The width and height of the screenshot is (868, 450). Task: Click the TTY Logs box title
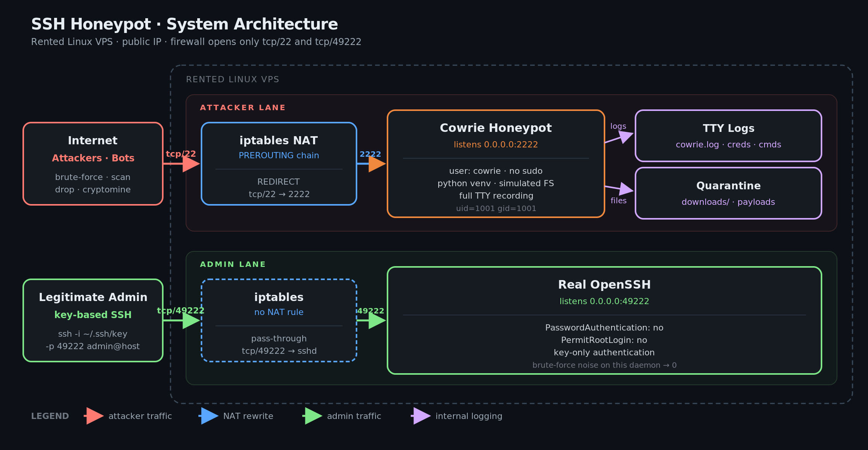coord(728,128)
